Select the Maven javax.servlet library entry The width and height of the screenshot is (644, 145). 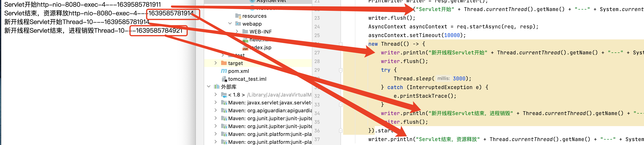(x=270, y=103)
